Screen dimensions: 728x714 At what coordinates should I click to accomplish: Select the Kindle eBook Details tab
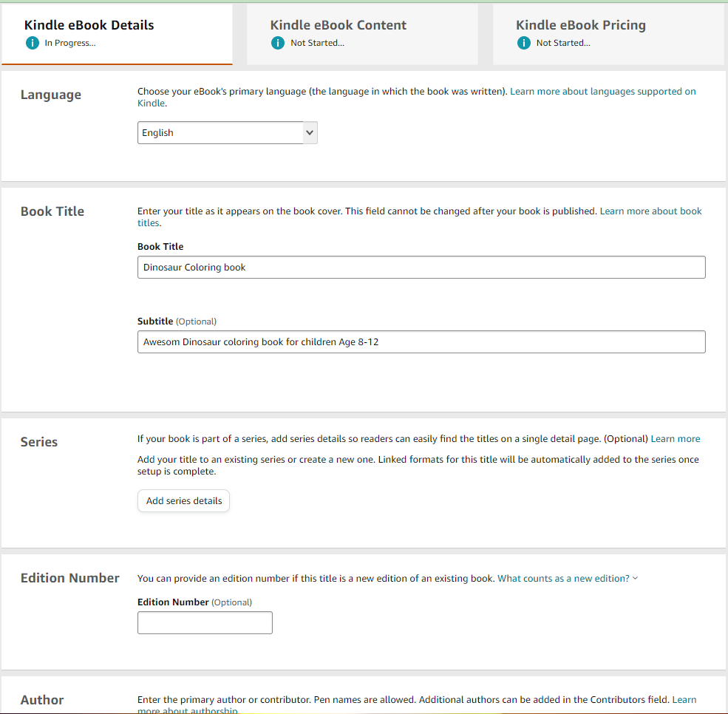117,34
